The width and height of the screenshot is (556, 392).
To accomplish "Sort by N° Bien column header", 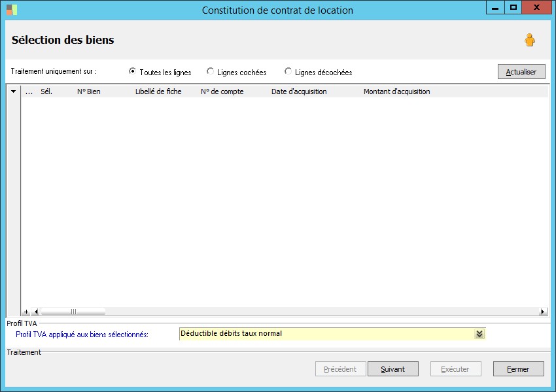I will pos(89,91).
